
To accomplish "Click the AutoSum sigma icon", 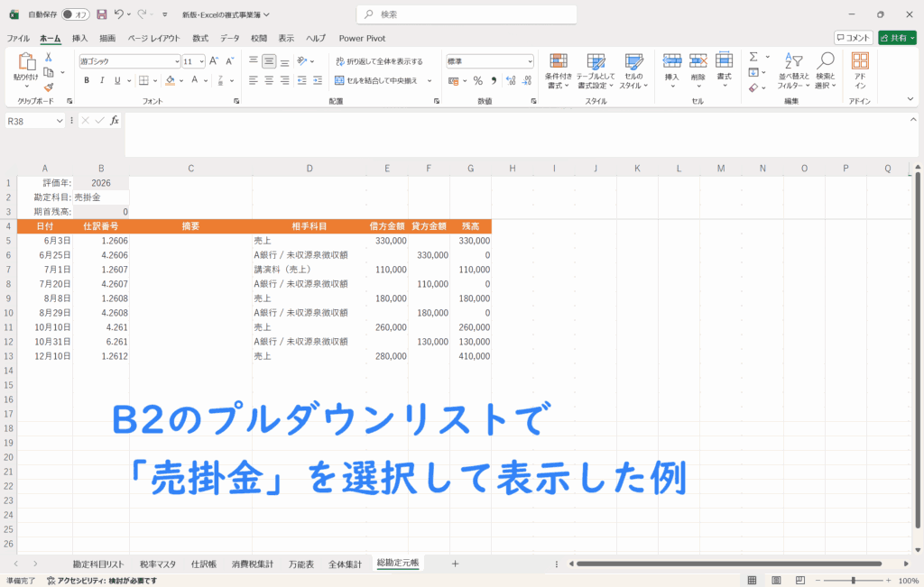I will point(753,57).
